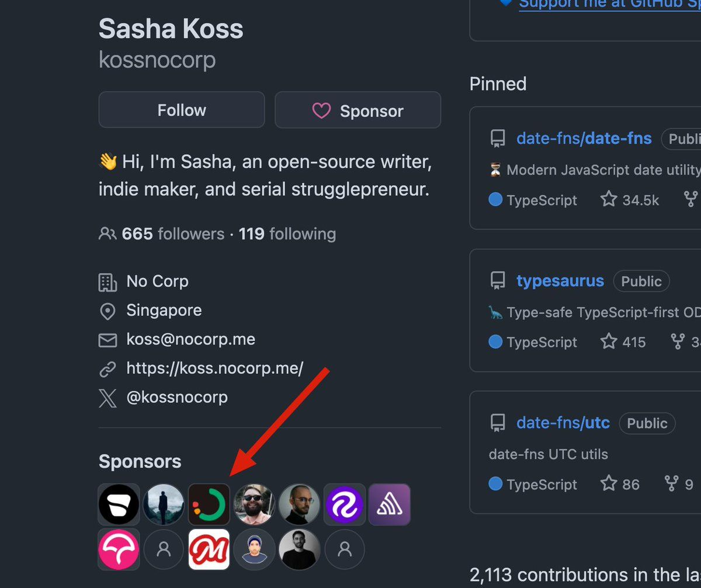701x588 pixels.
Task: Click the Follow button
Action: (181, 110)
